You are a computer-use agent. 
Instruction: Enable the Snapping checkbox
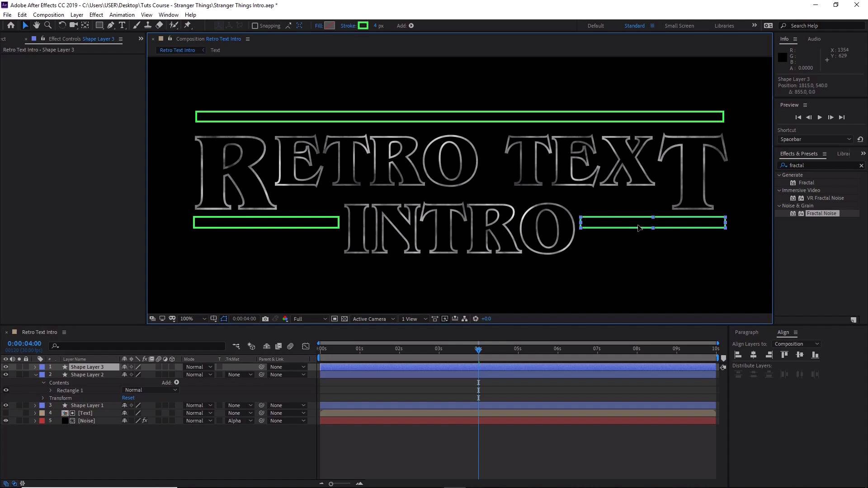pyautogui.click(x=255, y=26)
